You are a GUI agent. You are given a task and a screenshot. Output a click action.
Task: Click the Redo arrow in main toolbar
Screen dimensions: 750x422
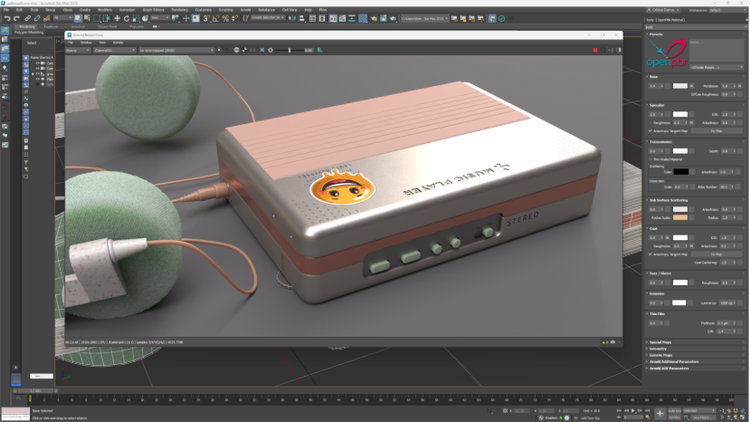click(x=17, y=18)
